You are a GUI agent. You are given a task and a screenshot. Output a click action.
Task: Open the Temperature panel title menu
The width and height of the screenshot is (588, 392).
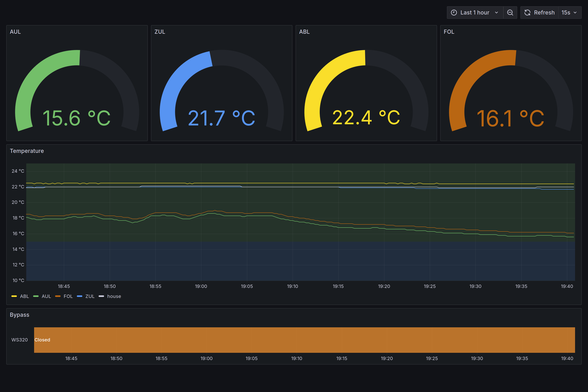click(x=27, y=151)
